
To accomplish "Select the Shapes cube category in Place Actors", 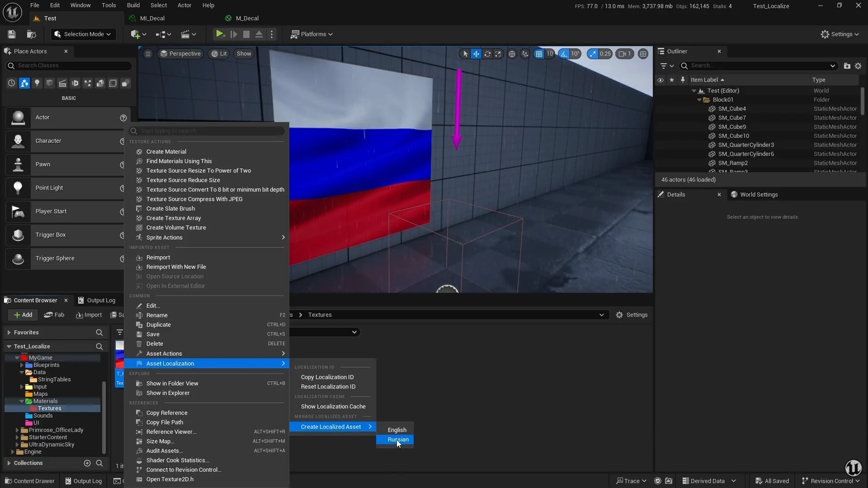I will (50, 83).
